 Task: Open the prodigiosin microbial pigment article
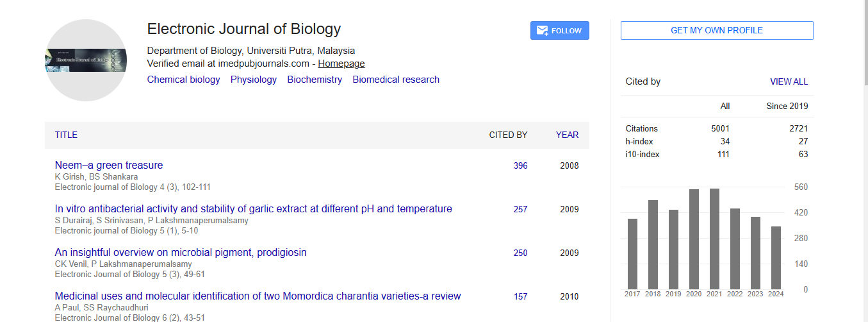pos(181,252)
